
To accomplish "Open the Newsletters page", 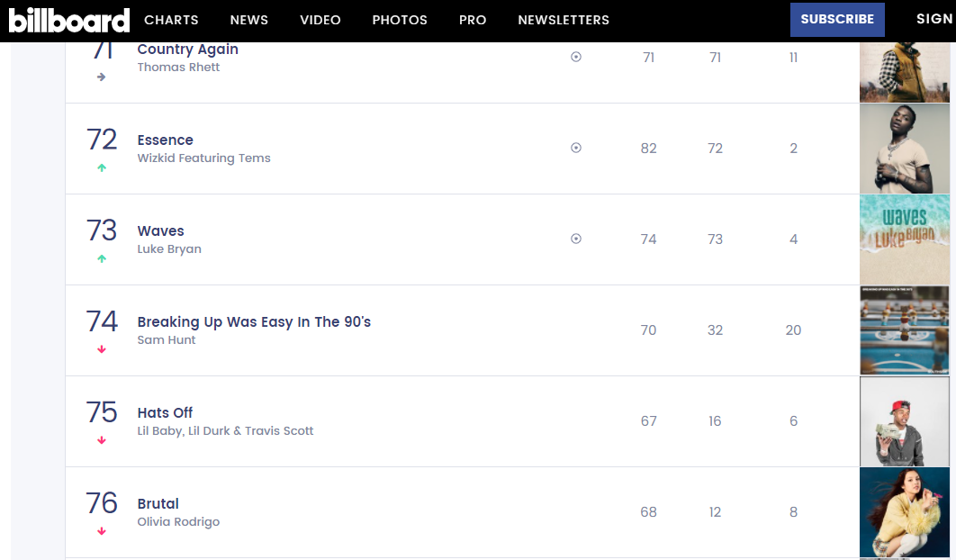I will [564, 20].
